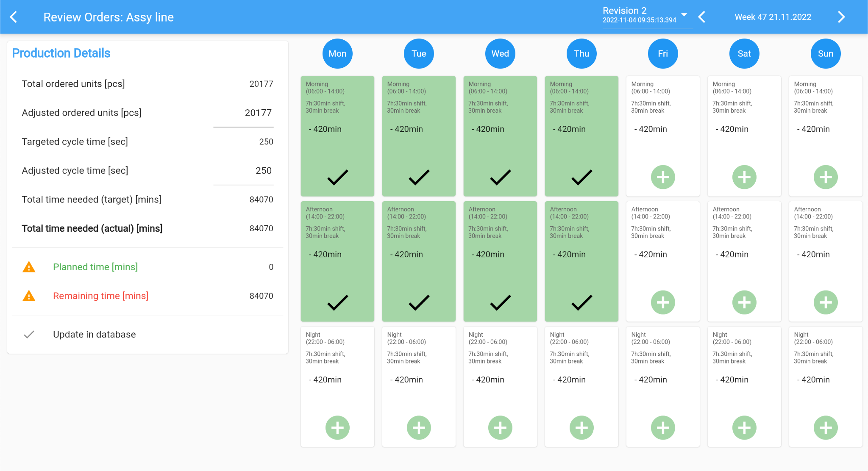Go back using top-left arrow
Image resolution: width=868 pixels, height=471 pixels.
pyautogui.click(x=14, y=17)
